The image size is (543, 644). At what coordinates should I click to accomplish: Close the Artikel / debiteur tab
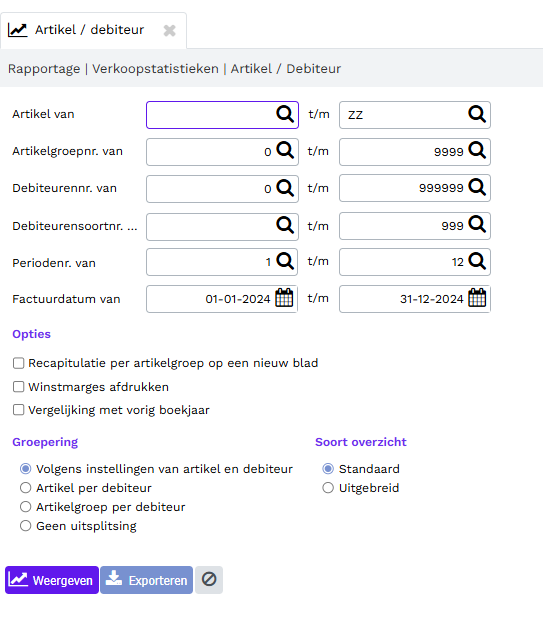(169, 30)
